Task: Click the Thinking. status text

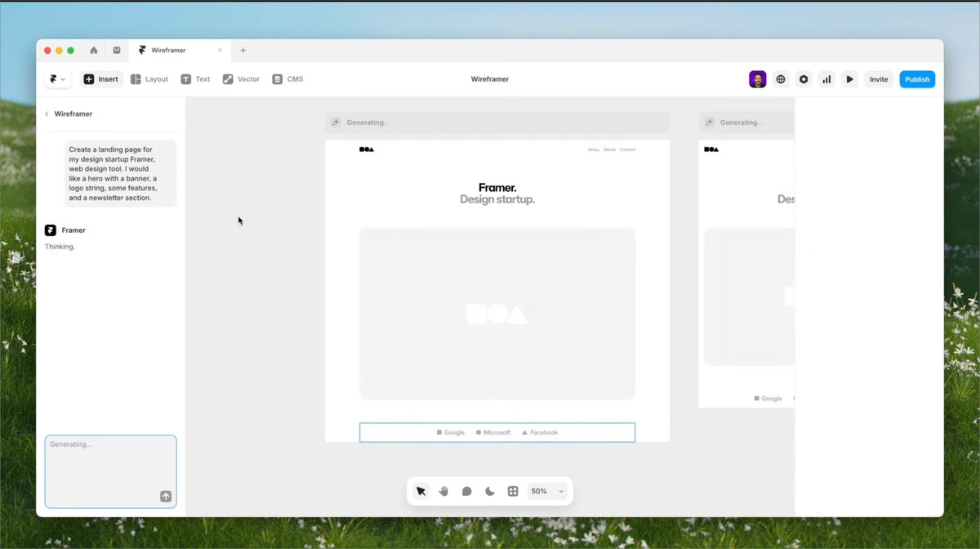Action: pos(60,247)
